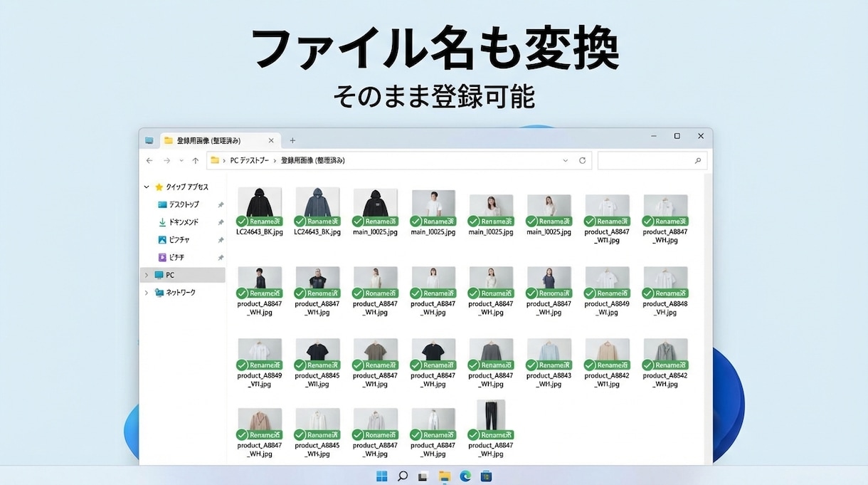This screenshot has width=868, height=485.
Task: Open taskbar Search
Action: click(403, 476)
